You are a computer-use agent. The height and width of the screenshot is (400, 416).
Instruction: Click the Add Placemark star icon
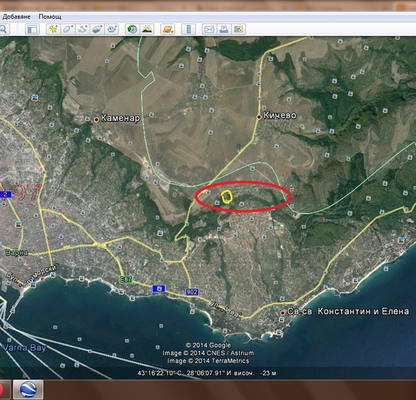53,29
